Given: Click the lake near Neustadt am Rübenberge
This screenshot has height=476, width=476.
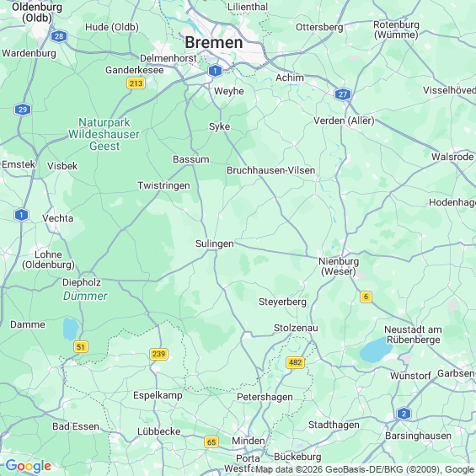Looking at the screenshot, I should point(376,350).
